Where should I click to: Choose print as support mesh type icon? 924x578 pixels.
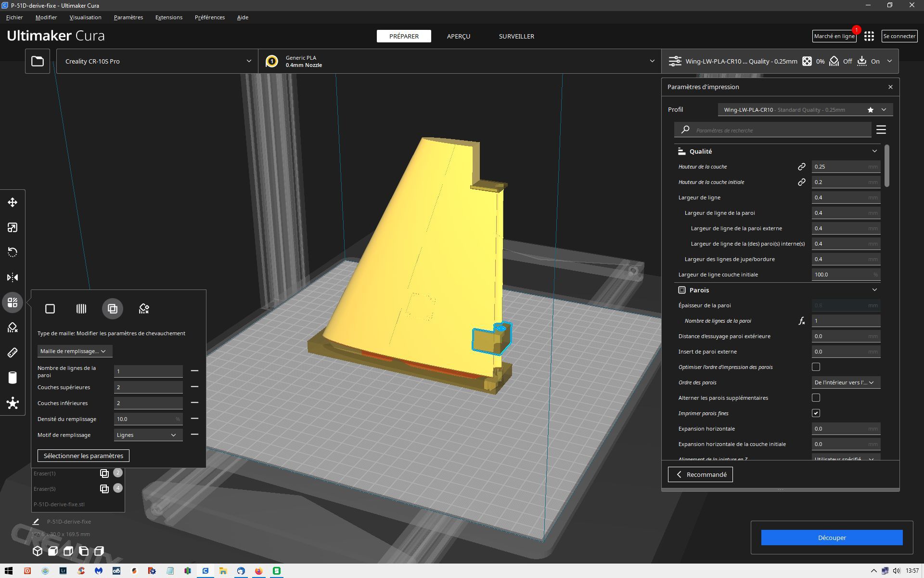pos(81,309)
